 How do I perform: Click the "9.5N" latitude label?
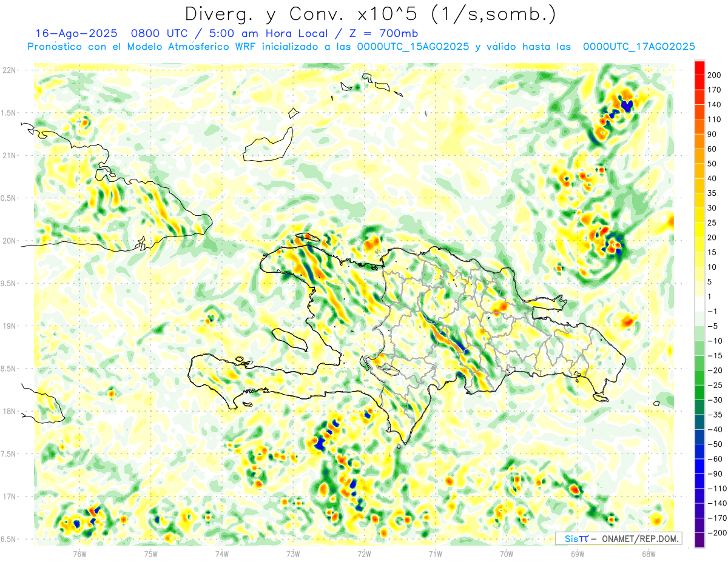[9, 283]
